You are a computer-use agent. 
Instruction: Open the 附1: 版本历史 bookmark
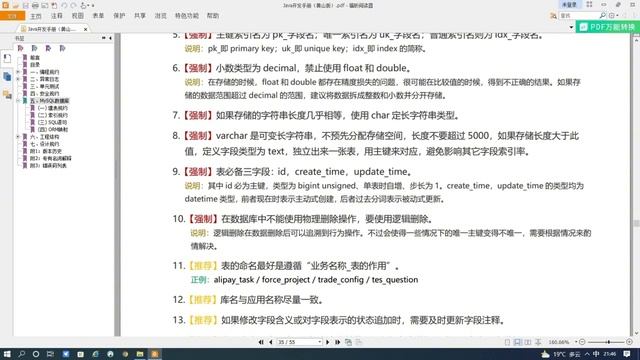(46, 151)
